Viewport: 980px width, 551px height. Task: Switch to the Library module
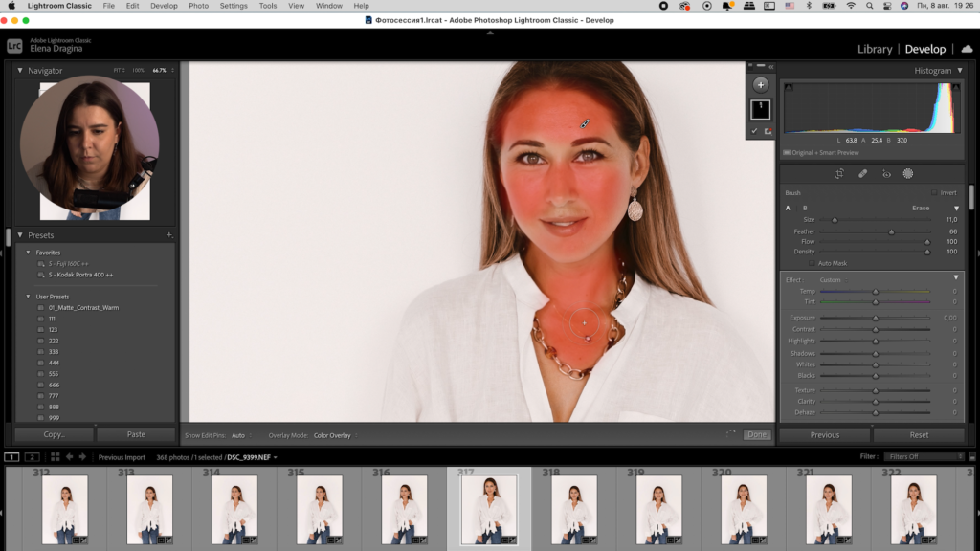(x=874, y=49)
